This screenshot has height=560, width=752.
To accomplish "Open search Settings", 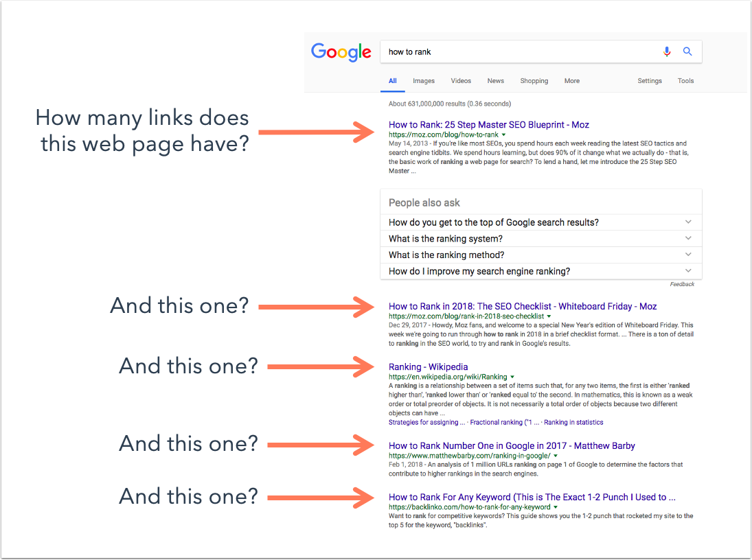I will point(650,81).
